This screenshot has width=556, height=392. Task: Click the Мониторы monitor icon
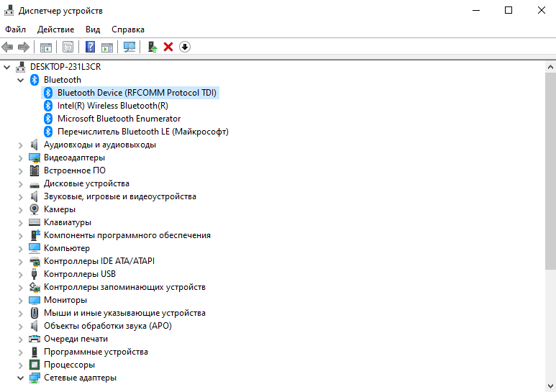click(35, 300)
